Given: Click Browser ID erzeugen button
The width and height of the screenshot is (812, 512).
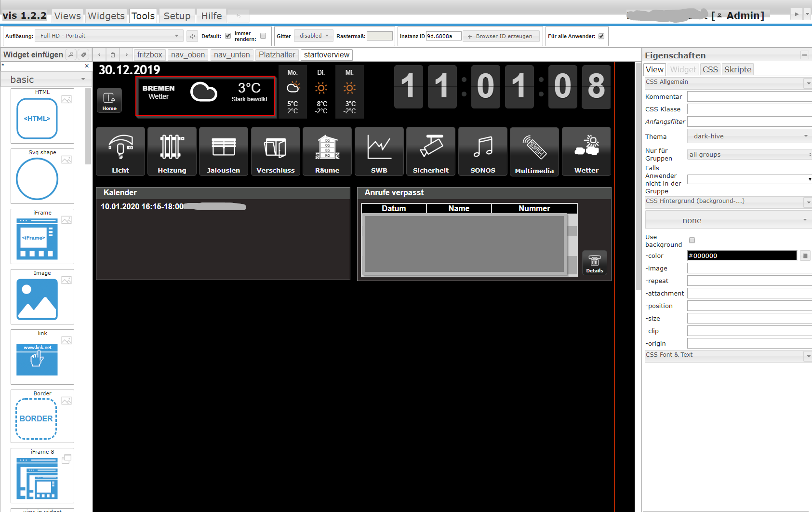Looking at the screenshot, I should point(501,36).
